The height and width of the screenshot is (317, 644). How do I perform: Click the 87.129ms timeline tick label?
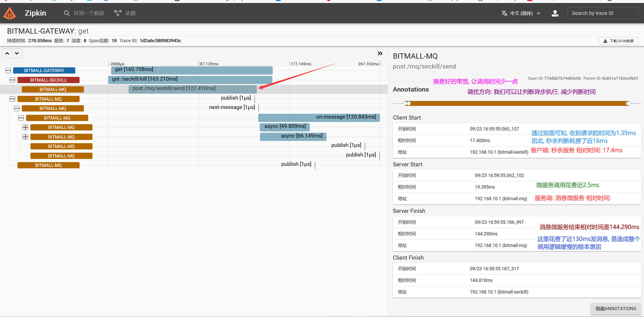click(x=209, y=64)
